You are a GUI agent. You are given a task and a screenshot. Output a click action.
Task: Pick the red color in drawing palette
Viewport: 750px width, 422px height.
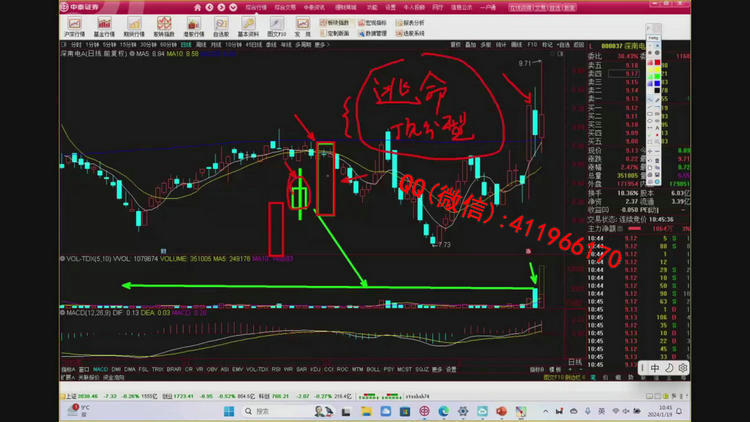pos(657,63)
